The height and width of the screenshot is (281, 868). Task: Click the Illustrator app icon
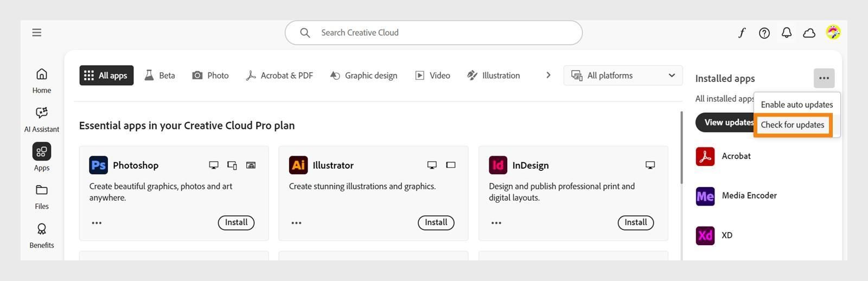(298, 165)
